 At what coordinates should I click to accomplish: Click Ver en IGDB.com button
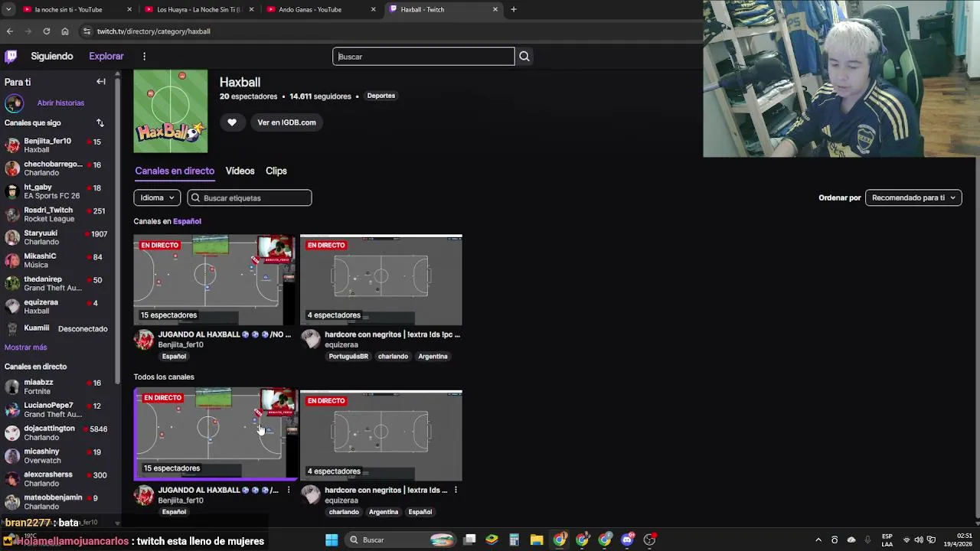(286, 122)
